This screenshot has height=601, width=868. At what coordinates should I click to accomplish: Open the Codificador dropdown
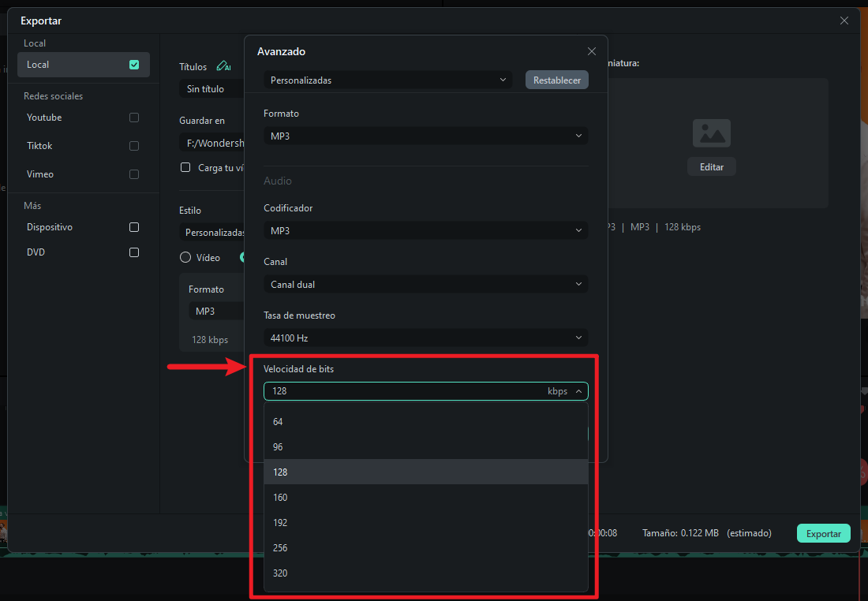pos(425,230)
